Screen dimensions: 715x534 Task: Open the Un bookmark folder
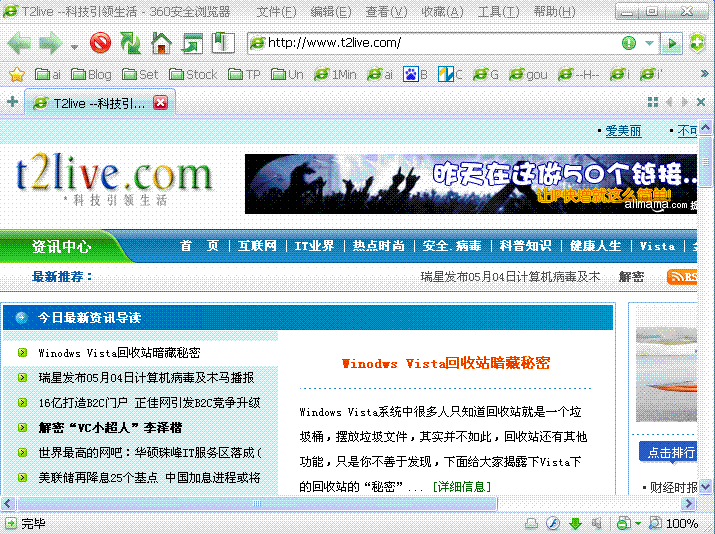(x=287, y=74)
